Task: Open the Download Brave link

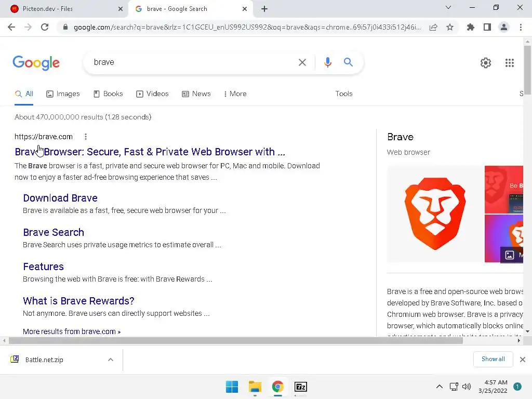Action: point(60,198)
